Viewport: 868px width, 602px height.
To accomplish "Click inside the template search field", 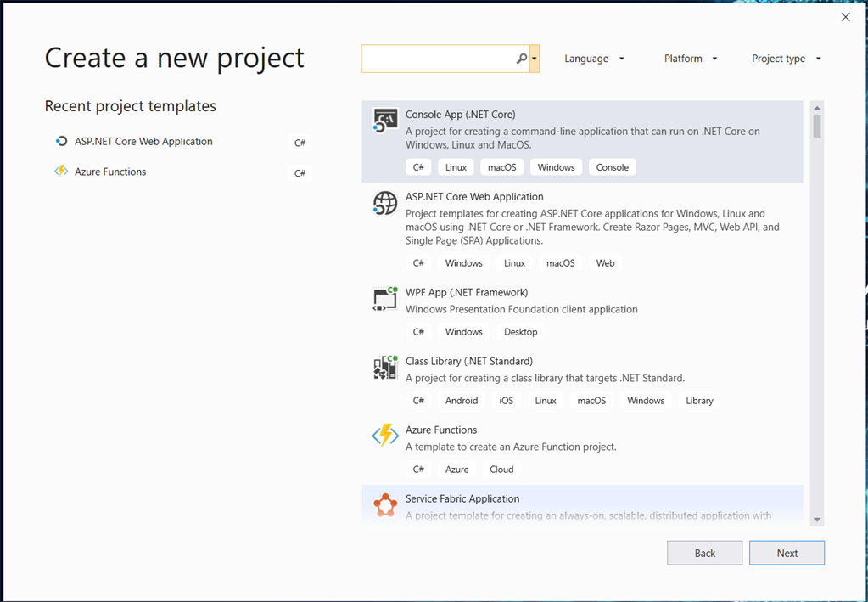I will click(x=439, y=59).
